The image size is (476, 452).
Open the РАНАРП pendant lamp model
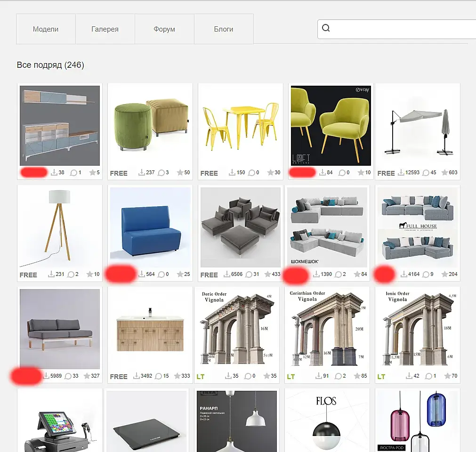pyautogui.click(x=237, y=421)
